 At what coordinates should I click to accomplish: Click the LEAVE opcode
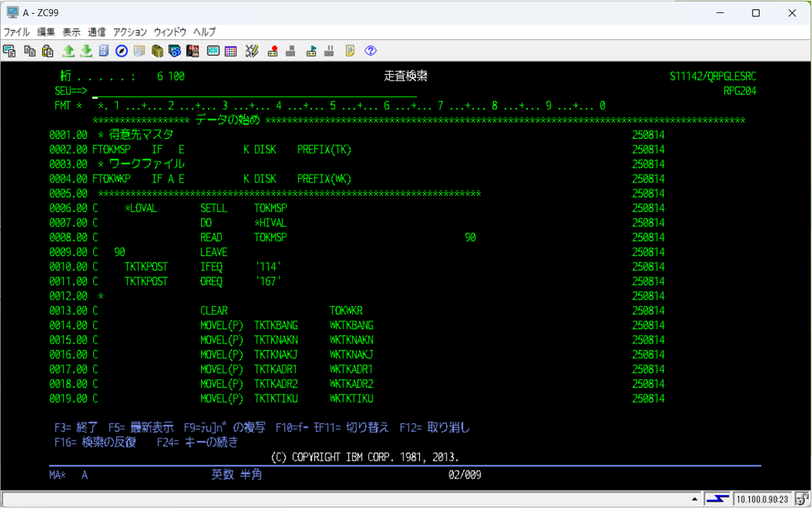click(214, 252)
